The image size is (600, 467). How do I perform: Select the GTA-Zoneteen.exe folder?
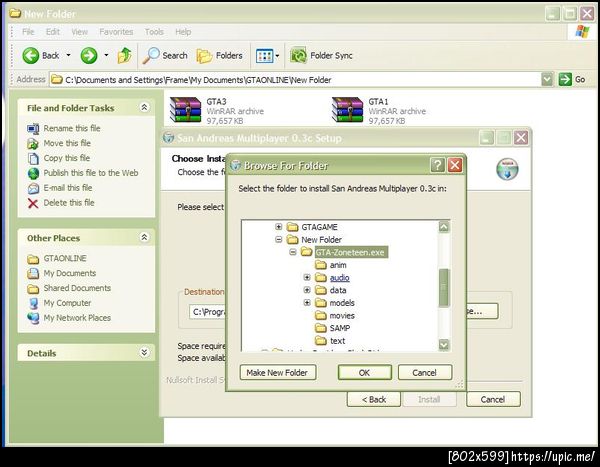click(350, 252)
